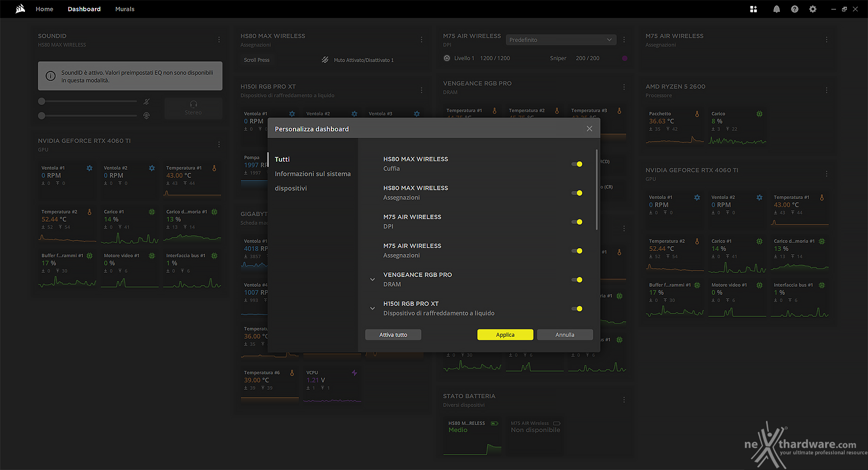Select dispositivi category in dialog
Viewport: 868px width, 470px height.
(291, 189)
